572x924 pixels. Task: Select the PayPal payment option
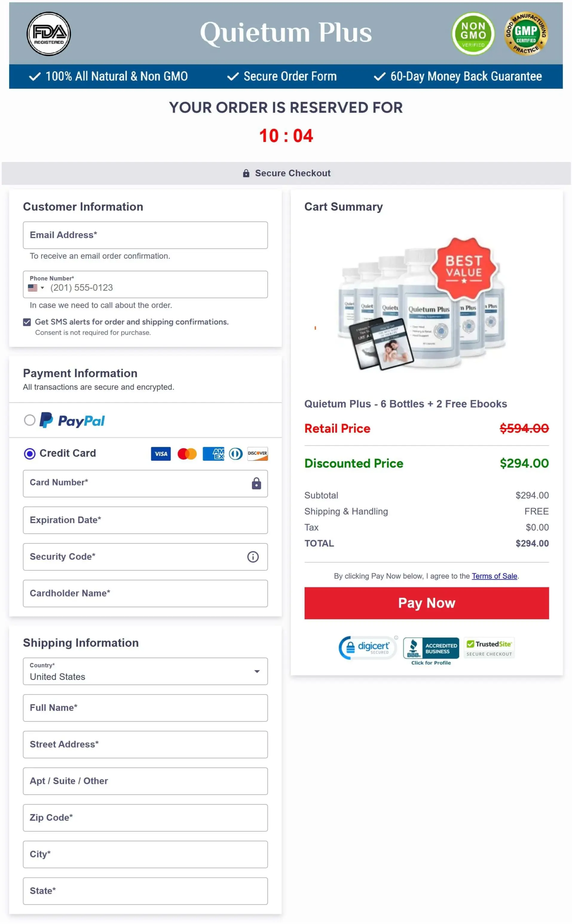click(30, 420)
